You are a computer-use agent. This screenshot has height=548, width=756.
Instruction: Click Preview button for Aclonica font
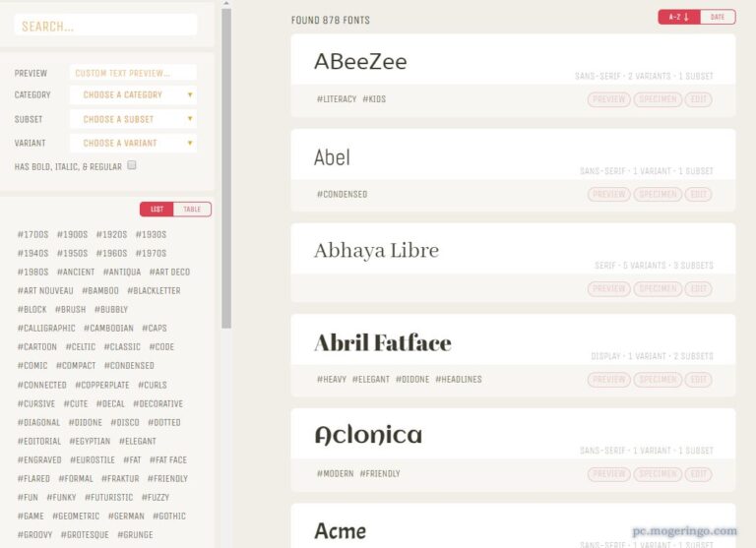609,473
